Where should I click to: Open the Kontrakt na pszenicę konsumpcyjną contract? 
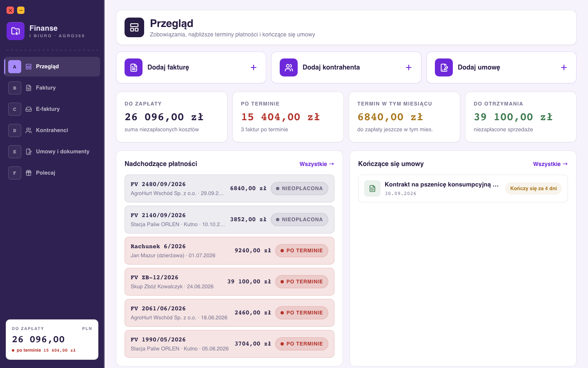point(463,188)
